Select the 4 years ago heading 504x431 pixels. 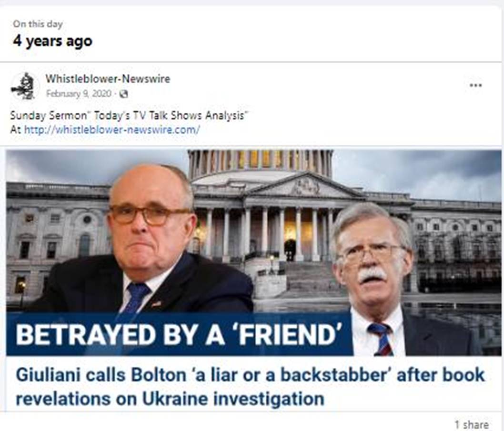[x=53, y=41]
